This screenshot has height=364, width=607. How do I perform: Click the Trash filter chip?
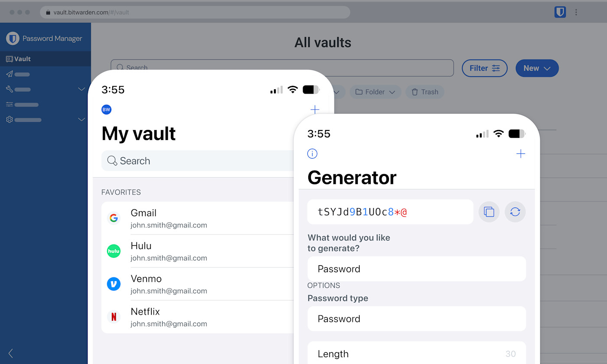pyautogui.click(x=425, y=92)
